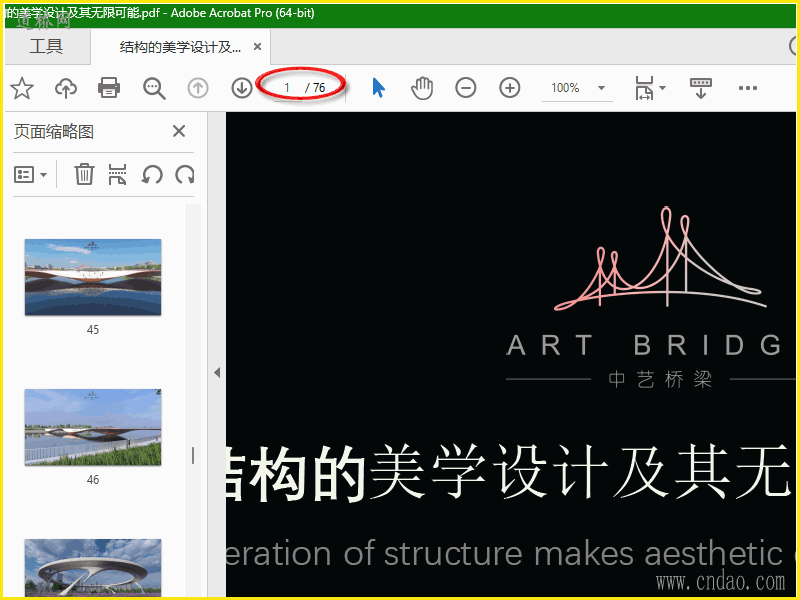800x600 pixels.
Task: Click the thumbnail panel scrollbar
Action: 192,400
